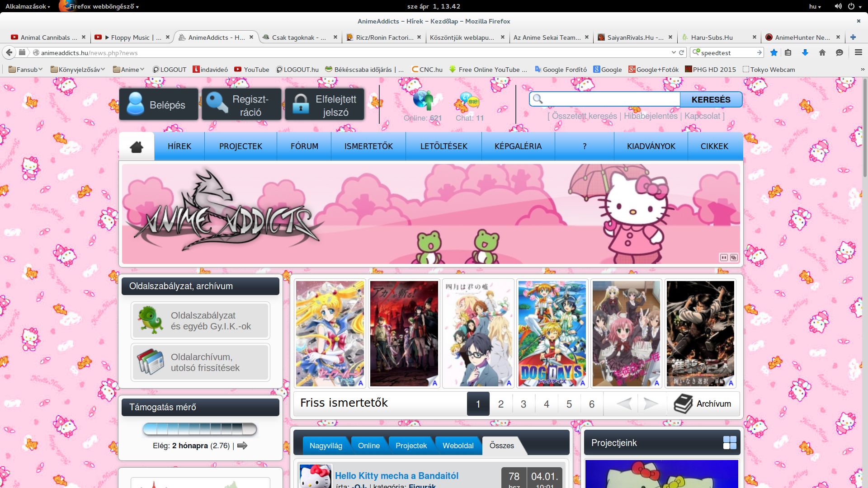Open the PROJECTEK menu item
868x488 pixels.
(241, 146)
